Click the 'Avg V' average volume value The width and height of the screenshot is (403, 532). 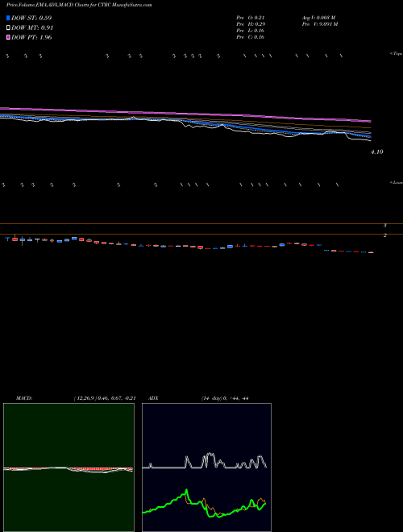(x=319, y=18)
